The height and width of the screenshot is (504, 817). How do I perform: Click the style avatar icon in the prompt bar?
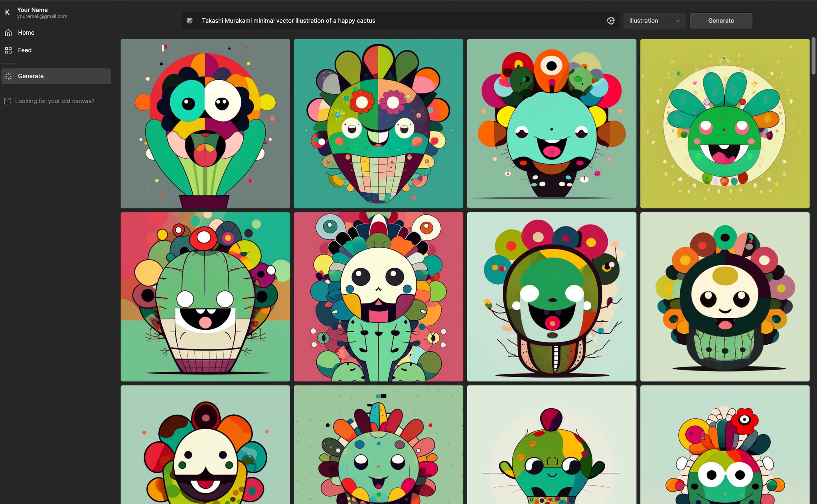tap(190, 21)
